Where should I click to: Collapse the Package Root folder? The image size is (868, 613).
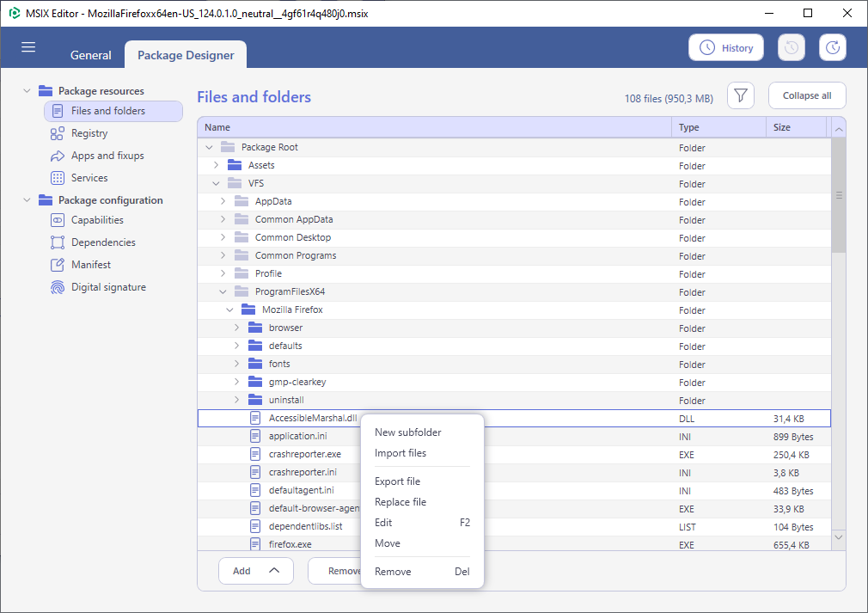point(209,147)
